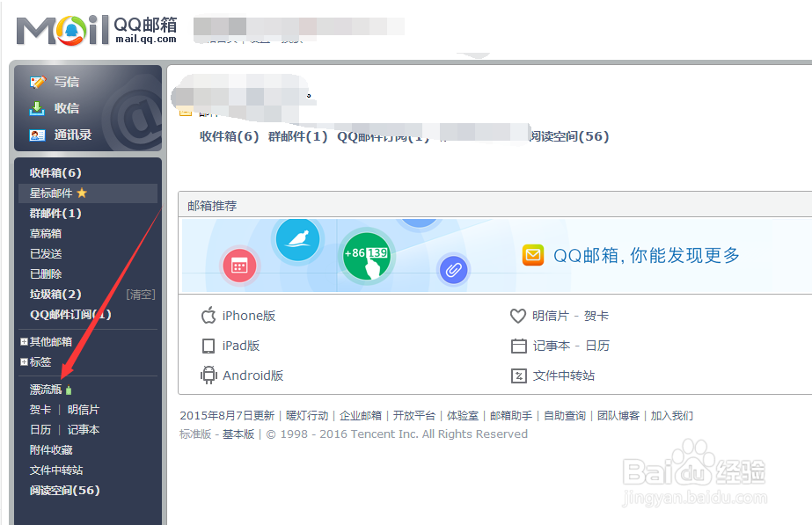Image resolution: width=812 pixels, height=525 pixels.
Task: Click 清空 to empty the junk folder
Action: (140, 295)
